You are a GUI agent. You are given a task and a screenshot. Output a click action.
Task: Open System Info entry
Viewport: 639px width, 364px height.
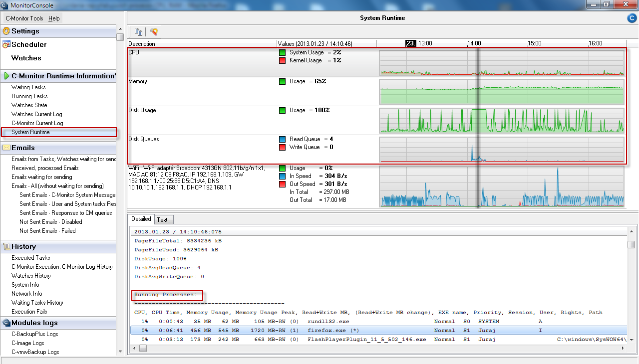[x=25, y=285]
